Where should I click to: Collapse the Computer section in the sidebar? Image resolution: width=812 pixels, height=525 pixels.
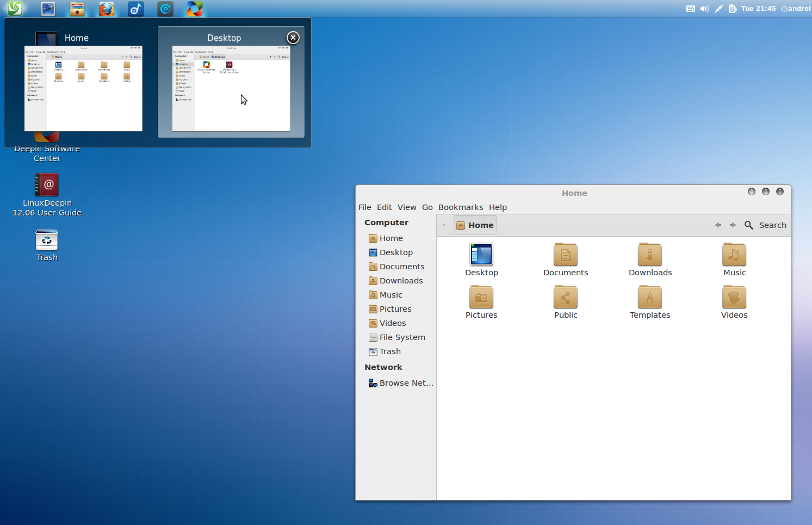pos(386,222)
